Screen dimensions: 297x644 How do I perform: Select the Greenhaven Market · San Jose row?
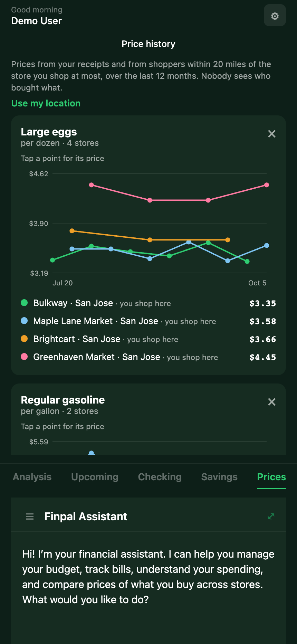pos(148,357)
